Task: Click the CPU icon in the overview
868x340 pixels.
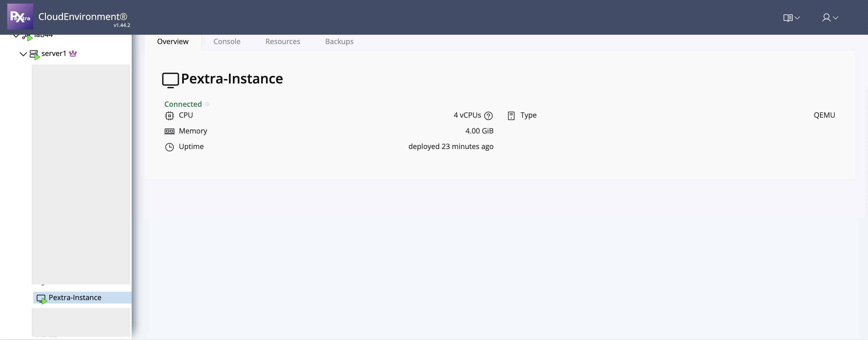Action: [x=170, y=115]
